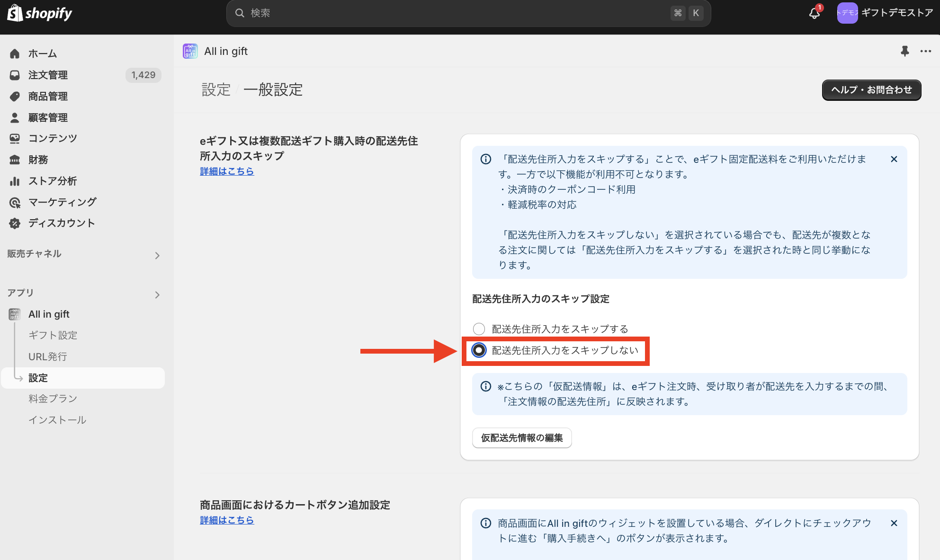Select 配送先住所入力をスキップする radio option
The height and width of the screenshot is (560, 940).
[479, 329]
